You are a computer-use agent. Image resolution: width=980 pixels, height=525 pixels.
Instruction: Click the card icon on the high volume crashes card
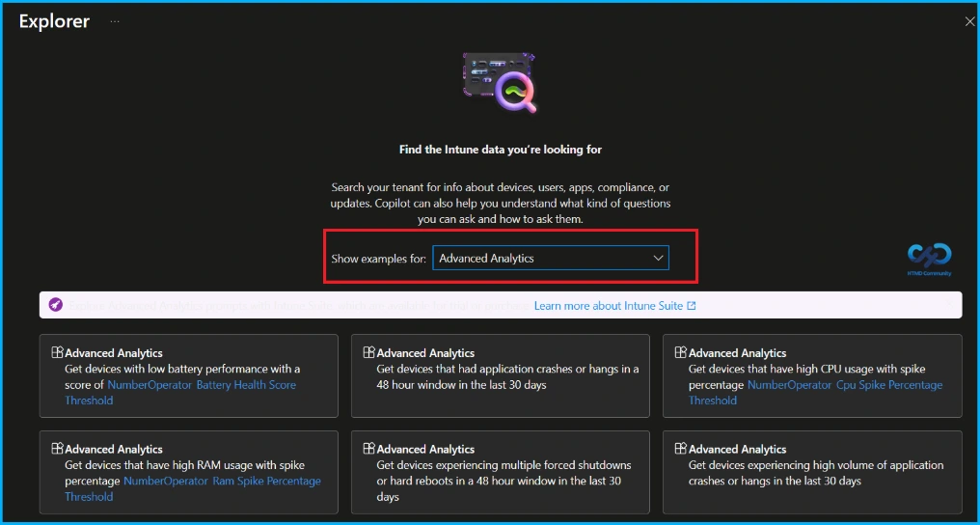[x=681, y=448]
